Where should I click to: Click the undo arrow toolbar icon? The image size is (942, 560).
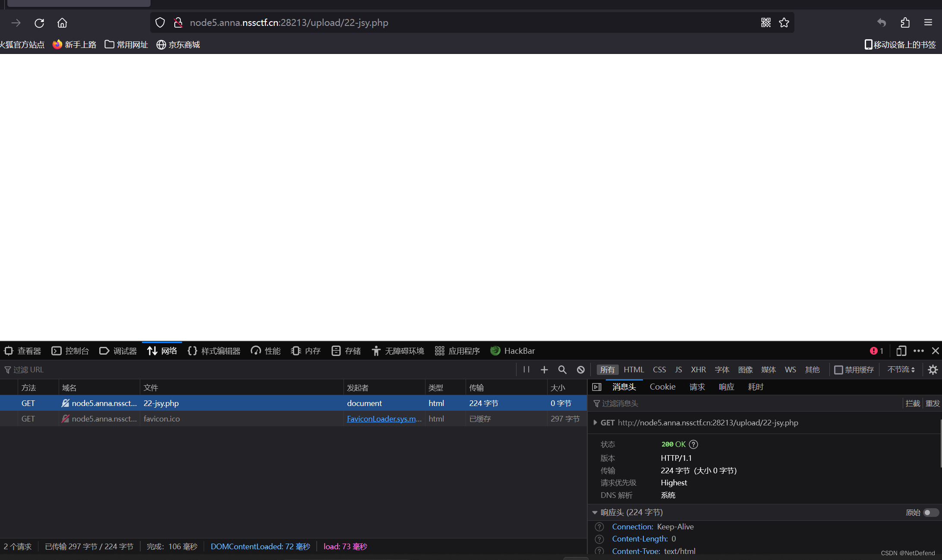click(882, 22)
